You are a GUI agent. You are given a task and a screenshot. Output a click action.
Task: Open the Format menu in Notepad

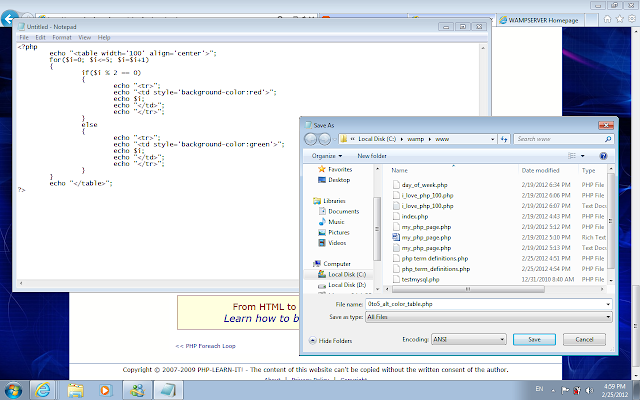62,38
